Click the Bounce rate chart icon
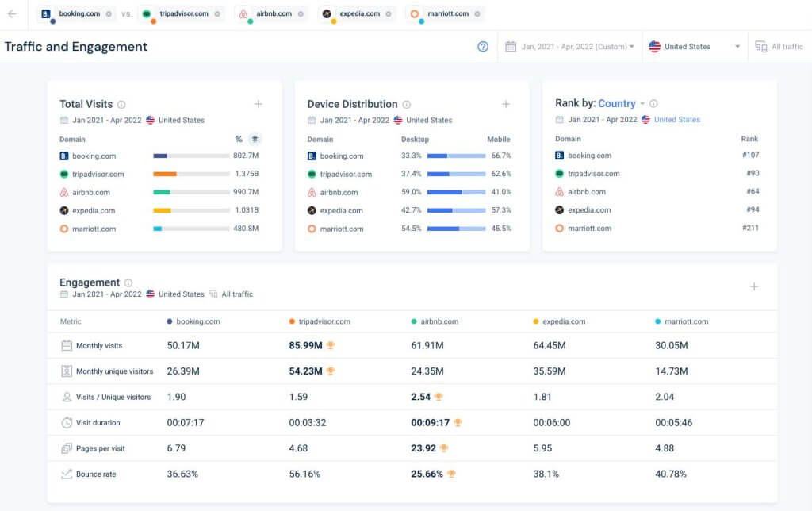812x511 pixels. [67, 474]
